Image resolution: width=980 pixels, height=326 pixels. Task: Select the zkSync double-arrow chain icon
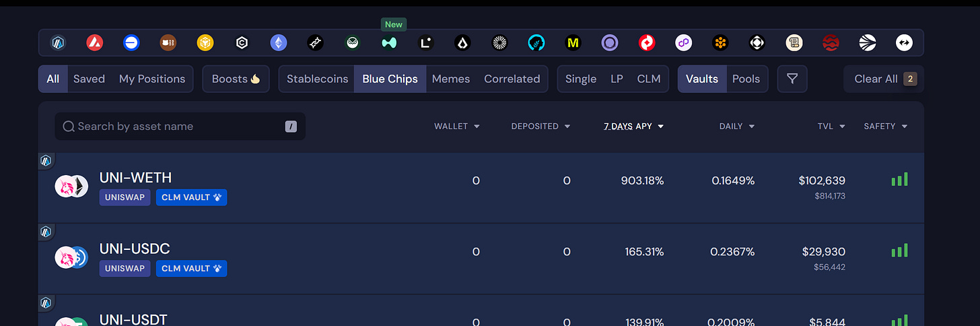904,43
